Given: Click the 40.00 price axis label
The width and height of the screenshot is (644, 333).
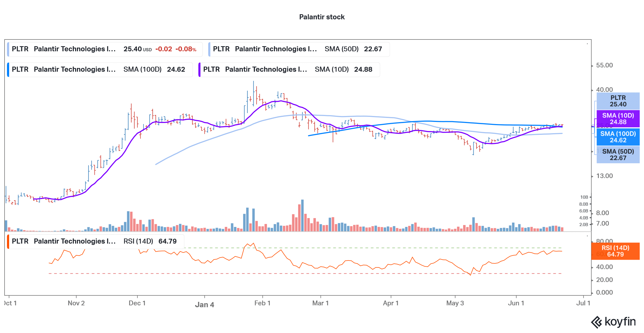Looking at the screenshot, I should pos(604,90).
